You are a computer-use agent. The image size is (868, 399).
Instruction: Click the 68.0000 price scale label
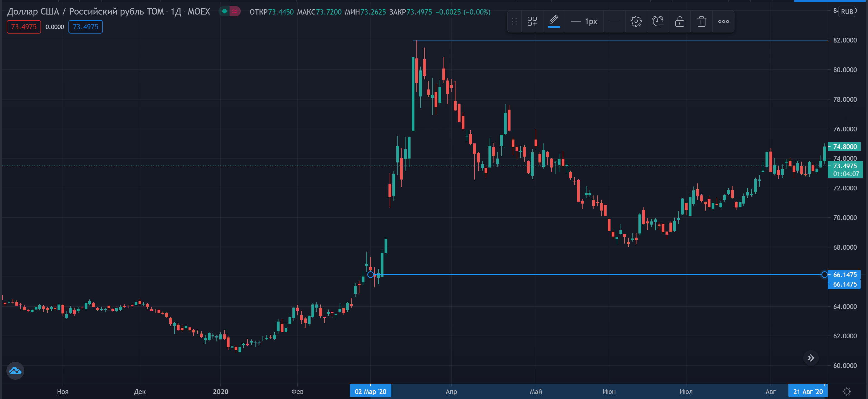click(845, 247)
